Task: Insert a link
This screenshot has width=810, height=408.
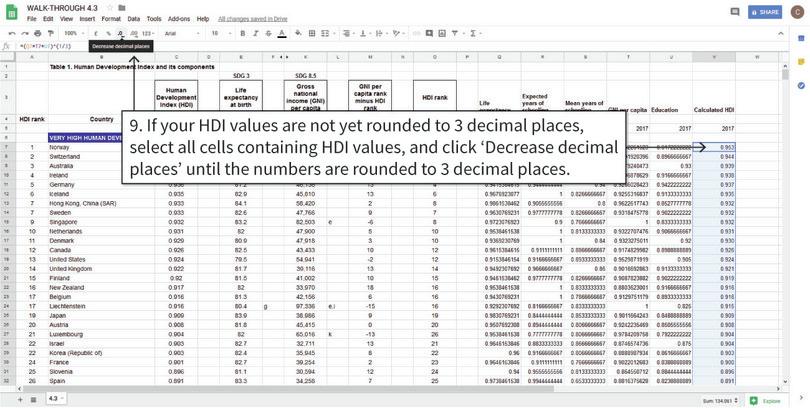Action: point(416,33)
